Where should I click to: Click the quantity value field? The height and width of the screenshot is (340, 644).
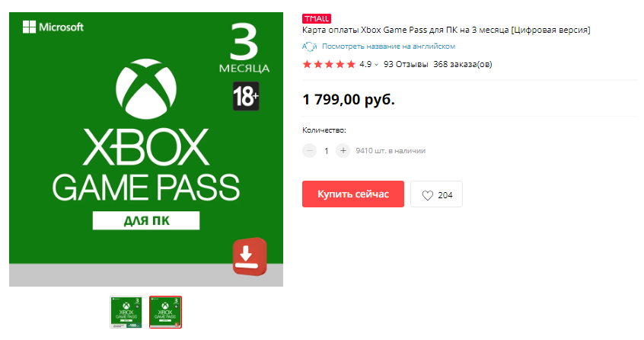(327, 151)
